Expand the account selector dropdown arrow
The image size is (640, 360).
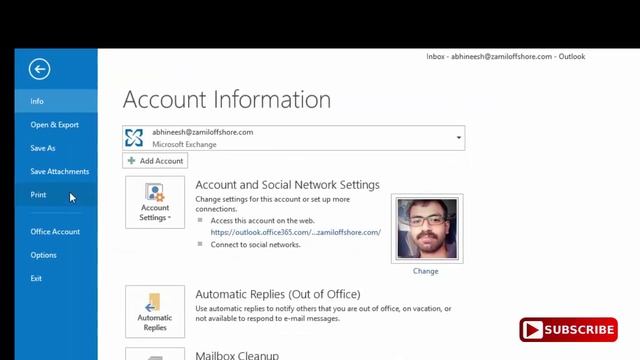click(x=459, y=138)
